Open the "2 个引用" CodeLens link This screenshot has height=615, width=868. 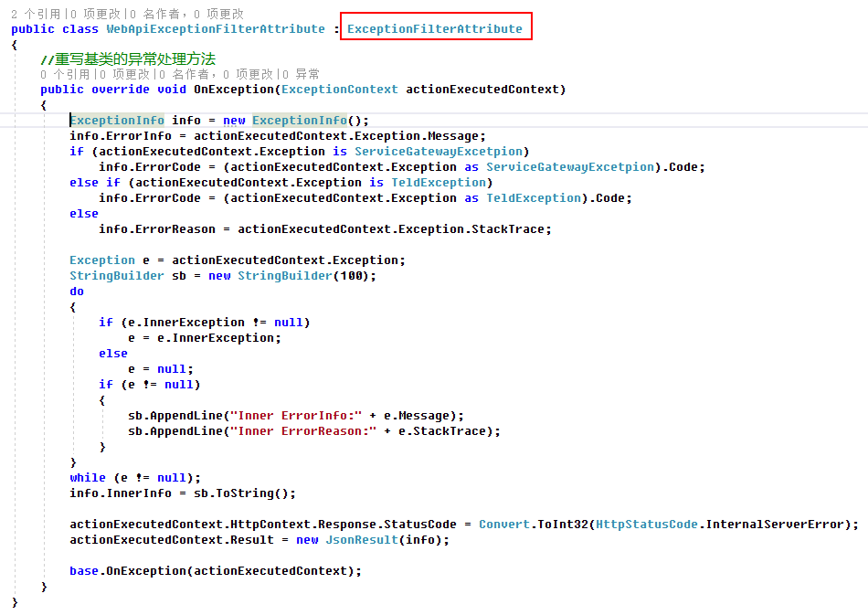(36, 14)
